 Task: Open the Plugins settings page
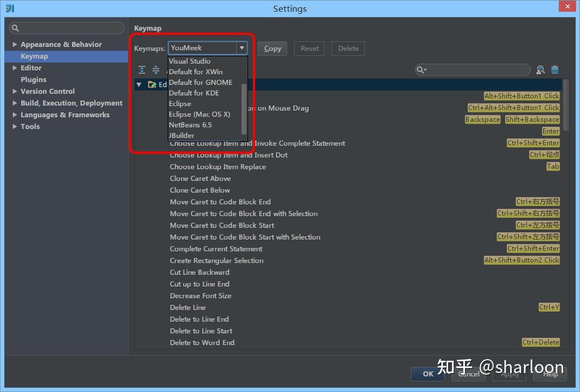[33, 79]
